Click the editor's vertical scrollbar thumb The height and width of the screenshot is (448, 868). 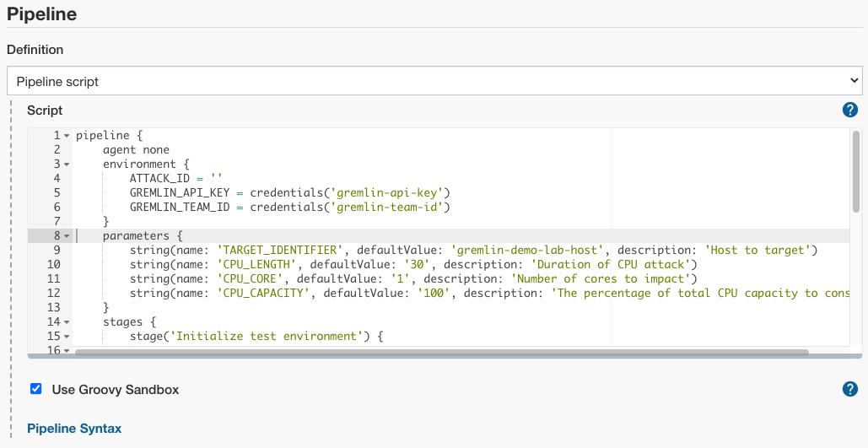(856, 171)
